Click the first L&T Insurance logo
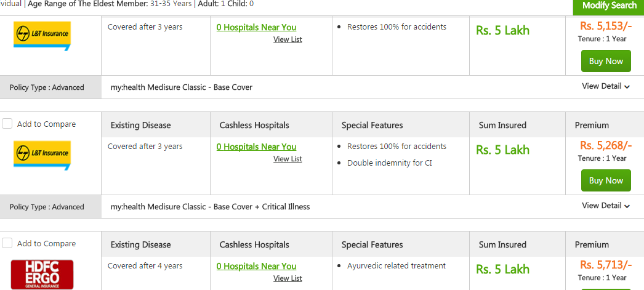This screenshot has width=644, height=290. pyautogui.click(x=42, y=34)
